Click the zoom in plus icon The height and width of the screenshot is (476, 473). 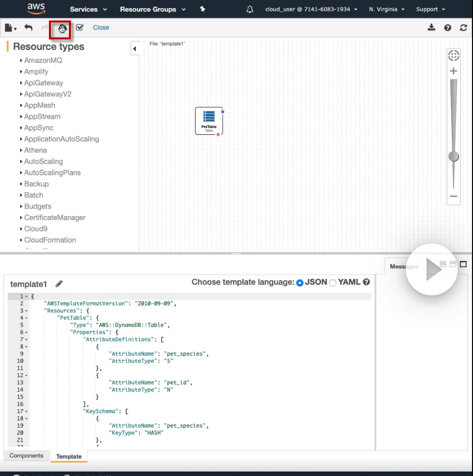click(x=454, y=71)
